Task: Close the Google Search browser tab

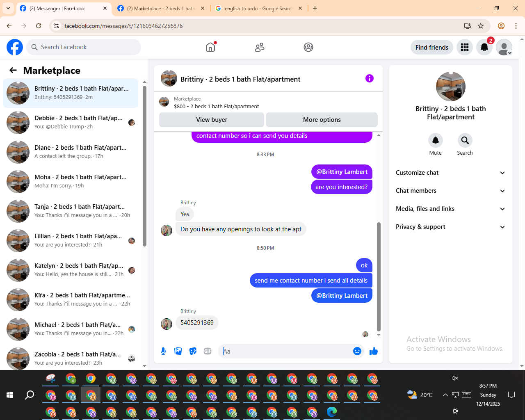Action: 300,8
